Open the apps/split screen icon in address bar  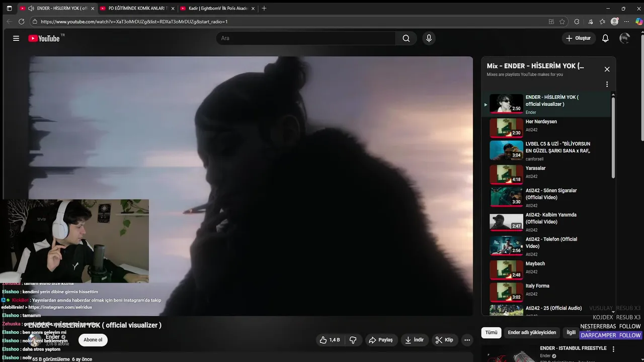coord(551,22)
